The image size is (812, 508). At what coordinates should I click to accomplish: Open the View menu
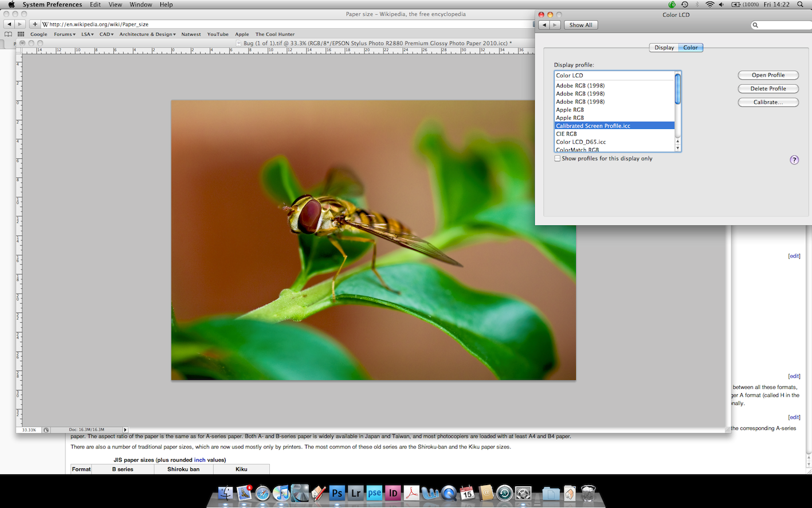pyautogui.click(x=115, y=5)
